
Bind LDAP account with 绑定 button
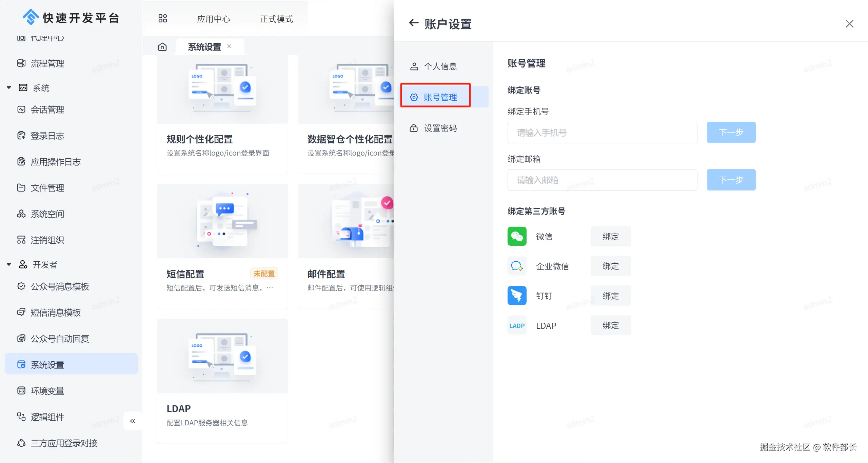[610, 325]
